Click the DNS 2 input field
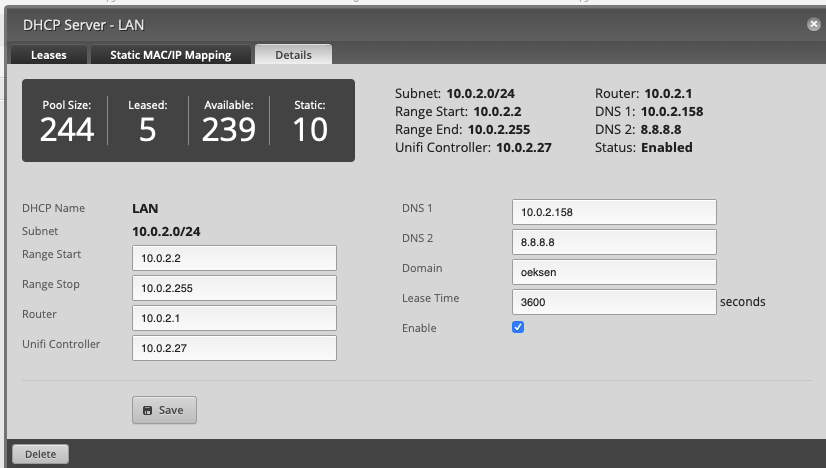 [x=614, y=242]
